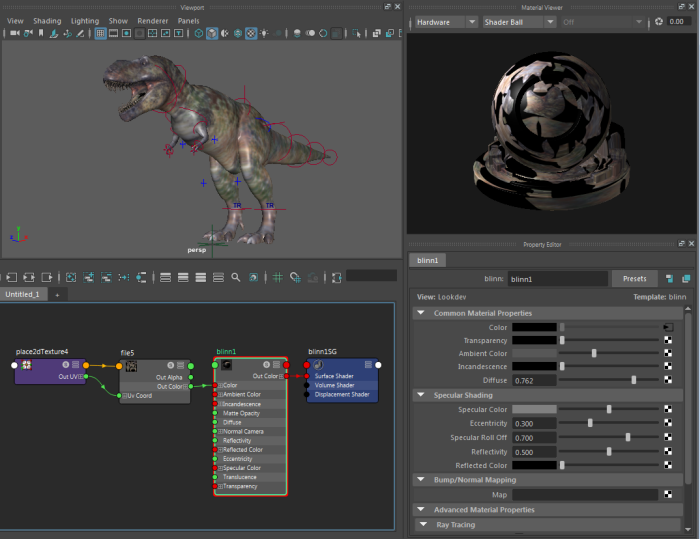Open the Lighting menu in viewport
Viewport: 700px width, 539px height.
pyautogui.click(x=85, y=20)
